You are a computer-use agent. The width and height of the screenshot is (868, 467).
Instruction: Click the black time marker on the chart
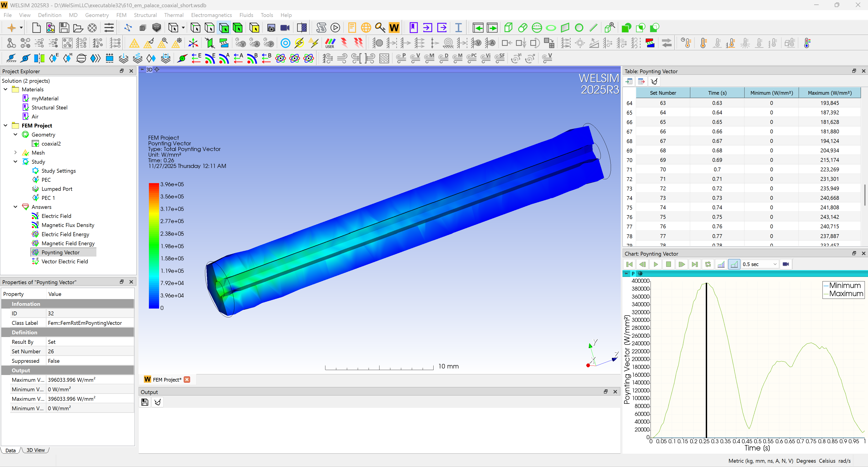(x=706, y=360)
